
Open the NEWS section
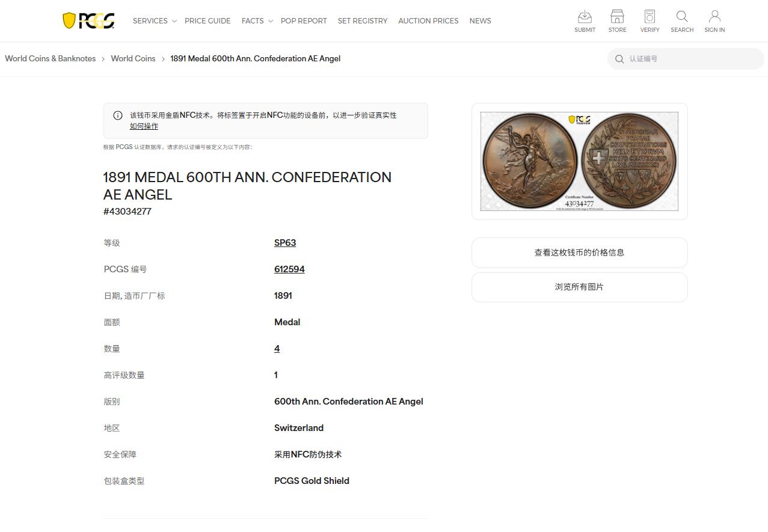[479, 20]
